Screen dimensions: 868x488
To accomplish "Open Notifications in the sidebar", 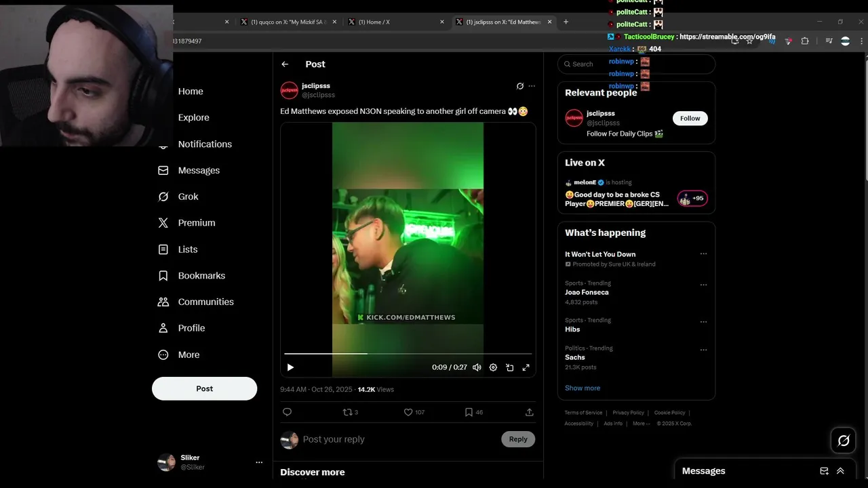I will click(x=205, y=144).
